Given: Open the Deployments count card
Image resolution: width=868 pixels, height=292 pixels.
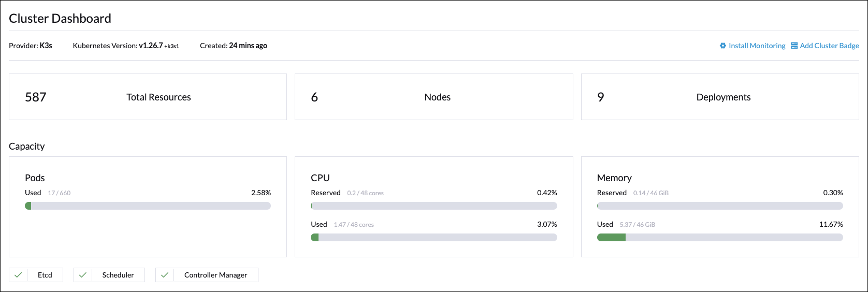Looking at the screenshot, I should (720, 97).
